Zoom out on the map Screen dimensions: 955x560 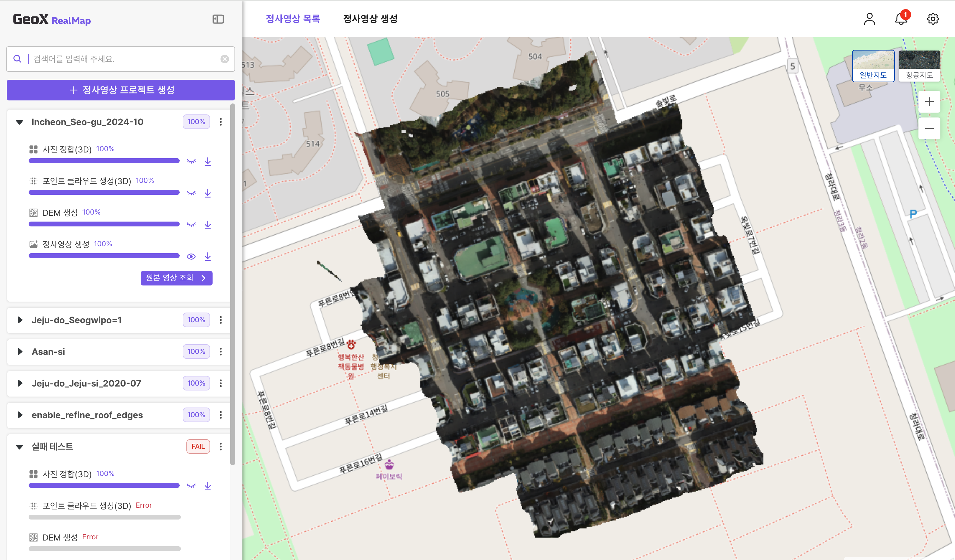929,128
